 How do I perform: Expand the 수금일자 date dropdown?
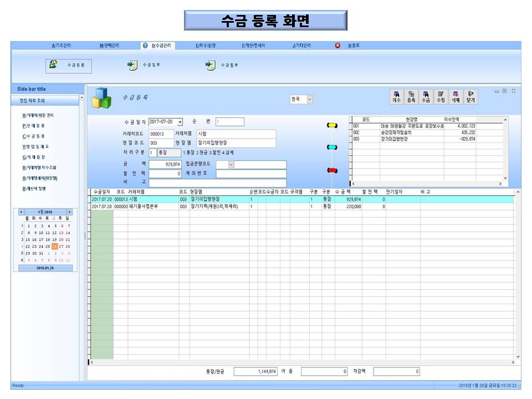180,122
